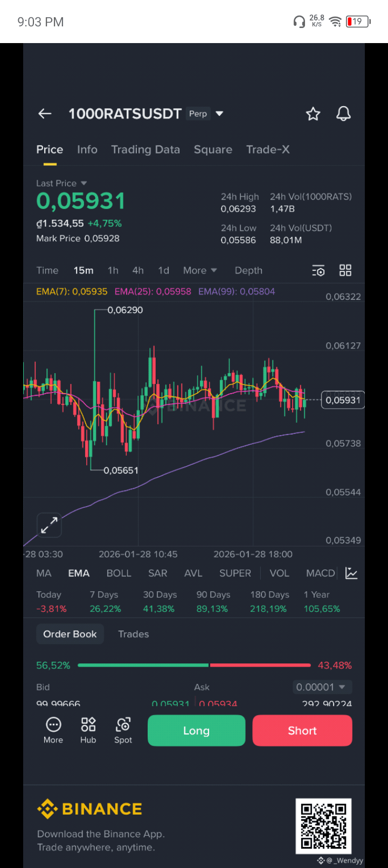
Task: Tap the QR code image
Action: pos(323,826)
